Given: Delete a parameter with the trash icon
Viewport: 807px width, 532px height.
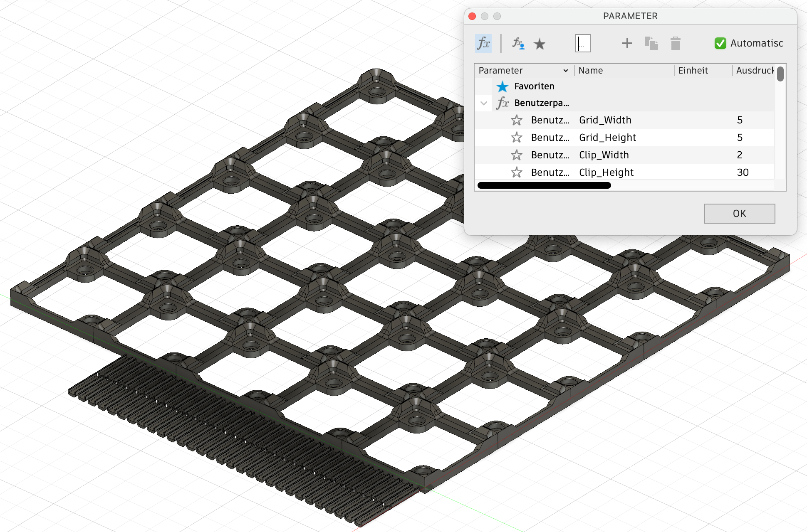Looking at the screenshot, I should pyautogui.click(x=675, y=43).
